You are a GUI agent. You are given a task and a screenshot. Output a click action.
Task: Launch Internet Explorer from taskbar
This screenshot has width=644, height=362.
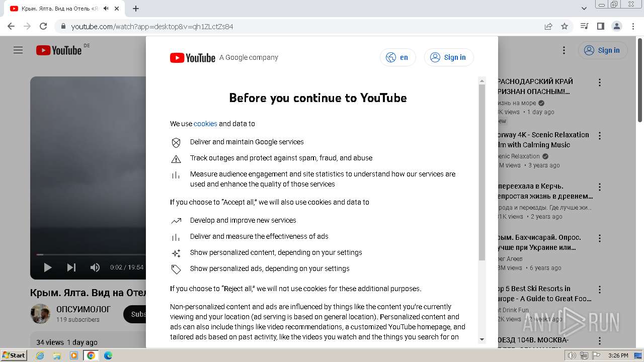click(40, 355)
